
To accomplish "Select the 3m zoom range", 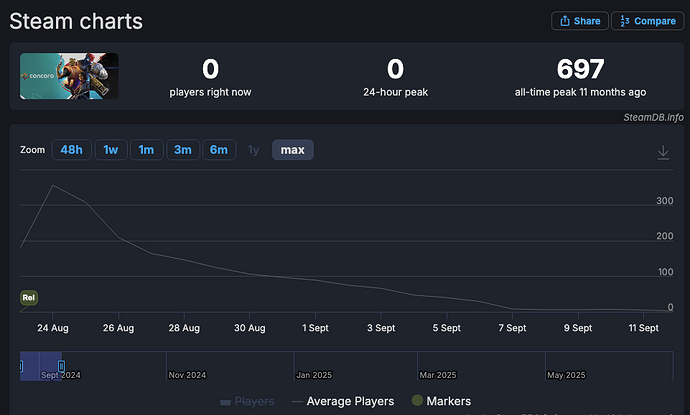I will pyautogui.click(x=183, y=150).
